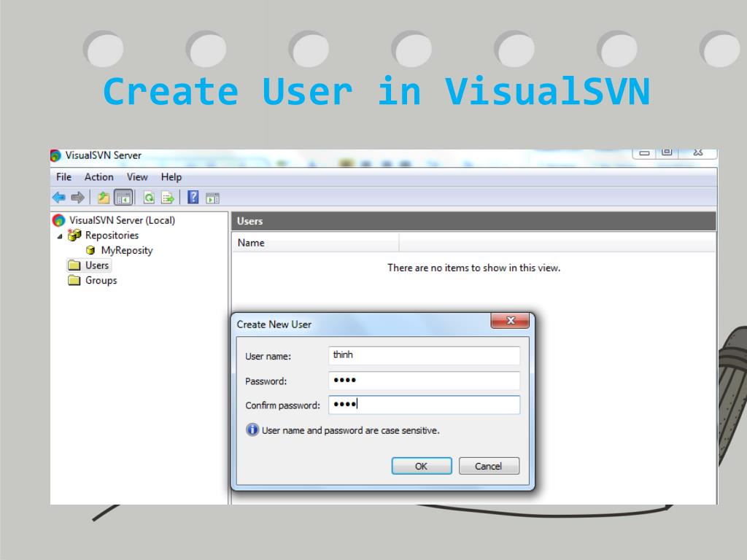Toggle Show/Hide Console Tree toolbar icon
Image resolution: width=747 pixels, height=560 pixels.
[123, 197]
